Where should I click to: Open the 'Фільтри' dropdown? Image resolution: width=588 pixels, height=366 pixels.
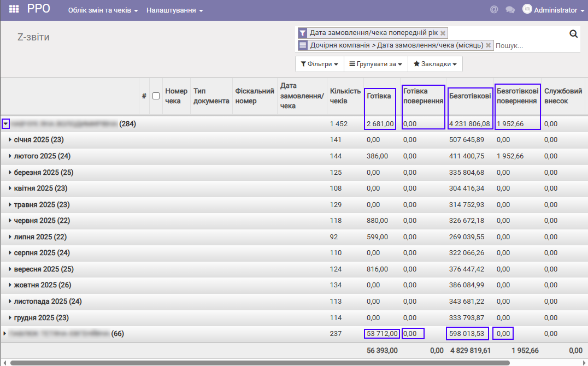[x=319, y=64]
